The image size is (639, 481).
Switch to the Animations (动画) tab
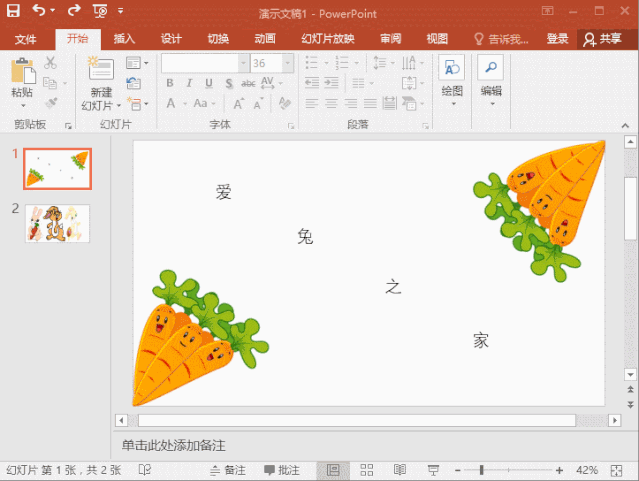[x=265, y=39]
